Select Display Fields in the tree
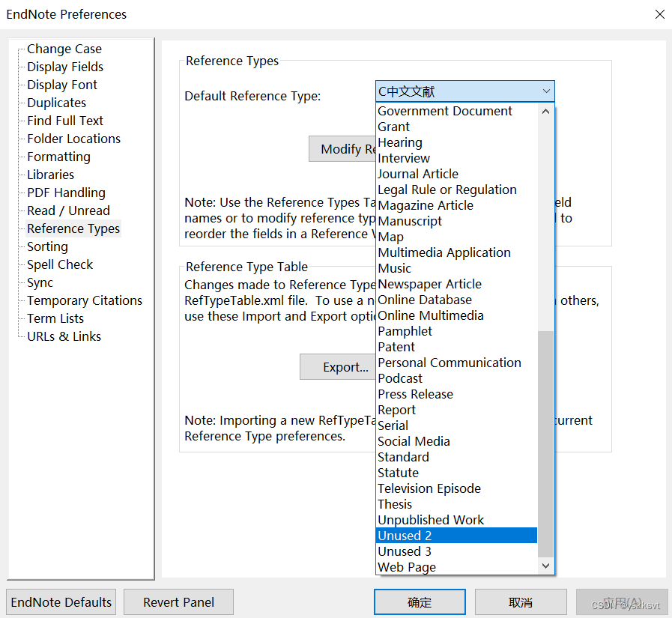This screenshot has width=672, height=618. click(65, 67)
